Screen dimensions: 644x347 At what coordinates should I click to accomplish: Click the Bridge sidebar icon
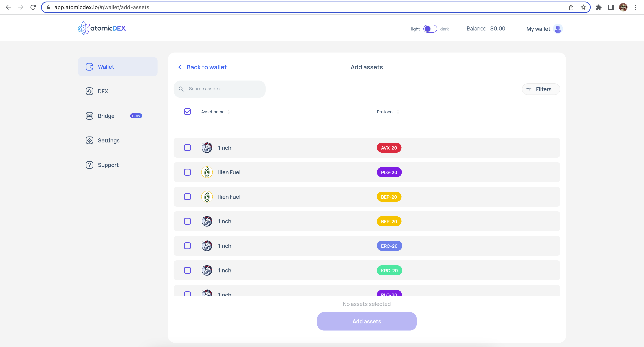[x=89, y=116]
